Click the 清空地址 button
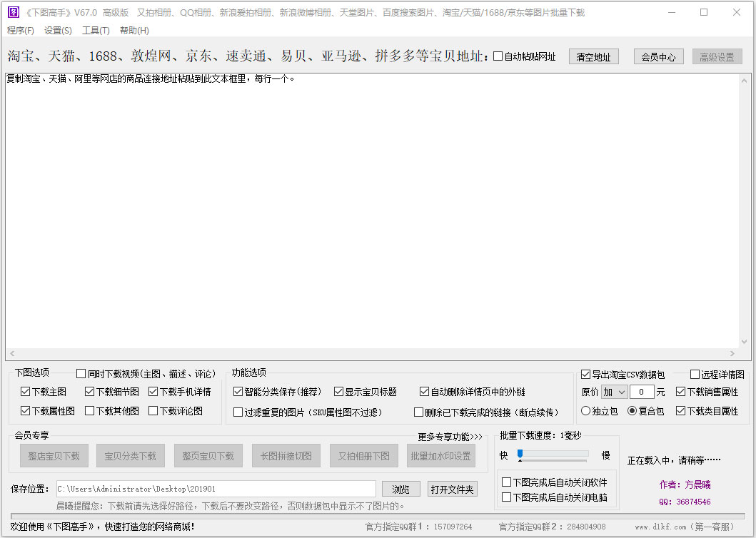The width and height of the screenshot is (756, 538). click(x=593, y=56)
